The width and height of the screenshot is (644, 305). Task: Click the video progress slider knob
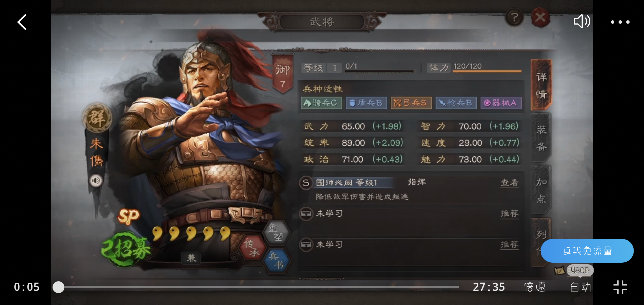58,287
